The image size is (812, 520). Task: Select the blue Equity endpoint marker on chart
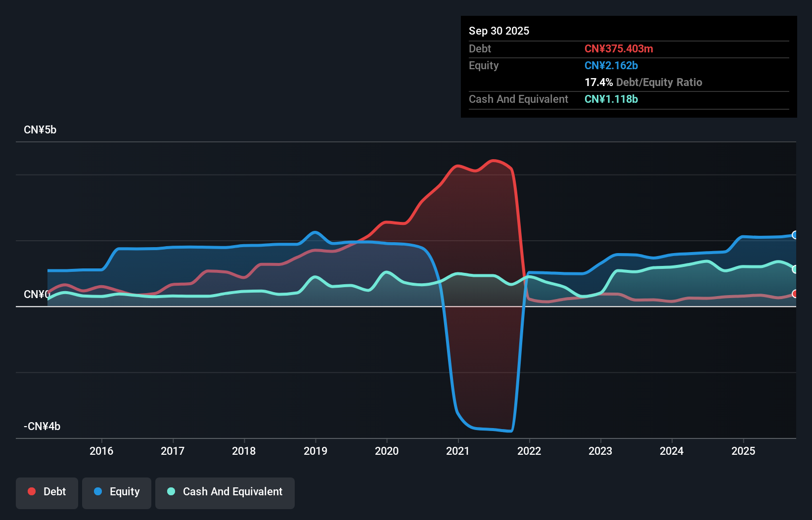pyautogui.click(x=795, y=235)
